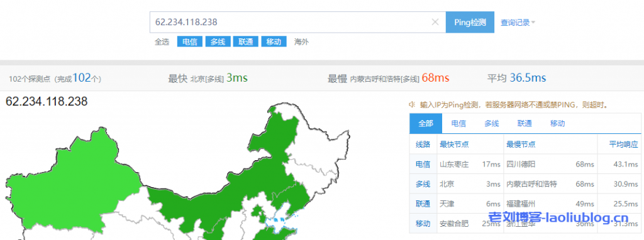
Task: Click the green 3ms fastest value
Action: [x=237, y=78]
